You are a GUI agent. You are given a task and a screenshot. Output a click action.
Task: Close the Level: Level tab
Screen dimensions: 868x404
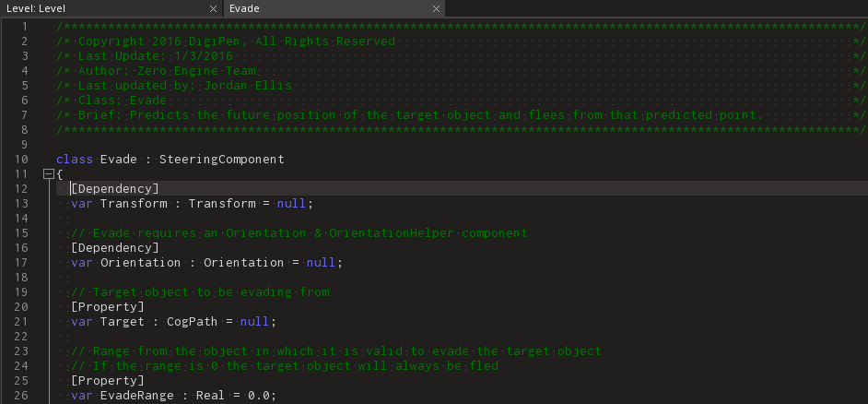tap(213, 9)
